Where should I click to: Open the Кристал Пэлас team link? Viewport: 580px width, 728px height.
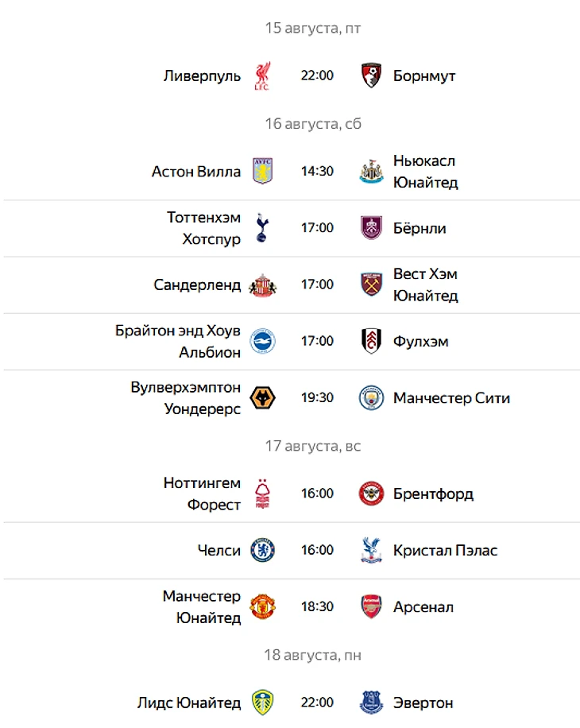[445, 550]
